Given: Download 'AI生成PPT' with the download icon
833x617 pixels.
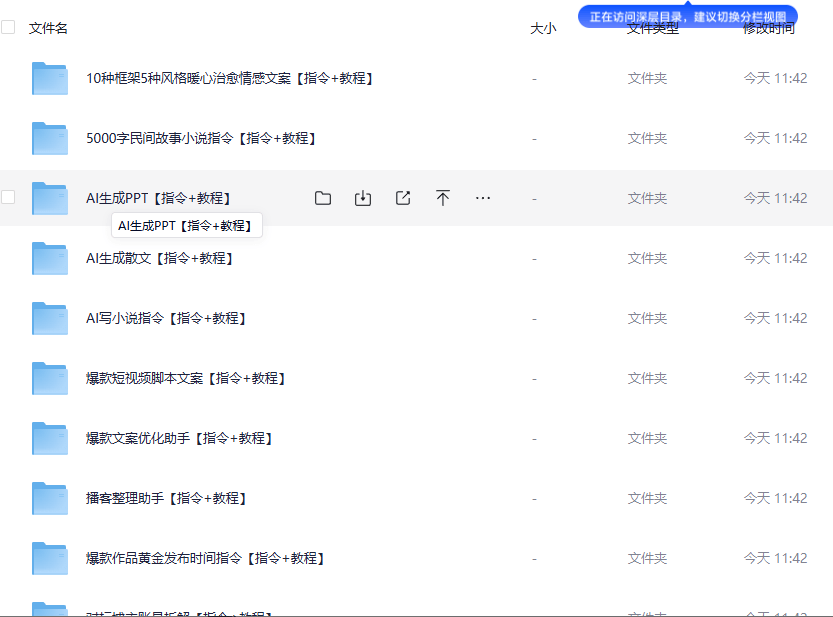Looking at the screenshot, I should click(x=363, y=198).
